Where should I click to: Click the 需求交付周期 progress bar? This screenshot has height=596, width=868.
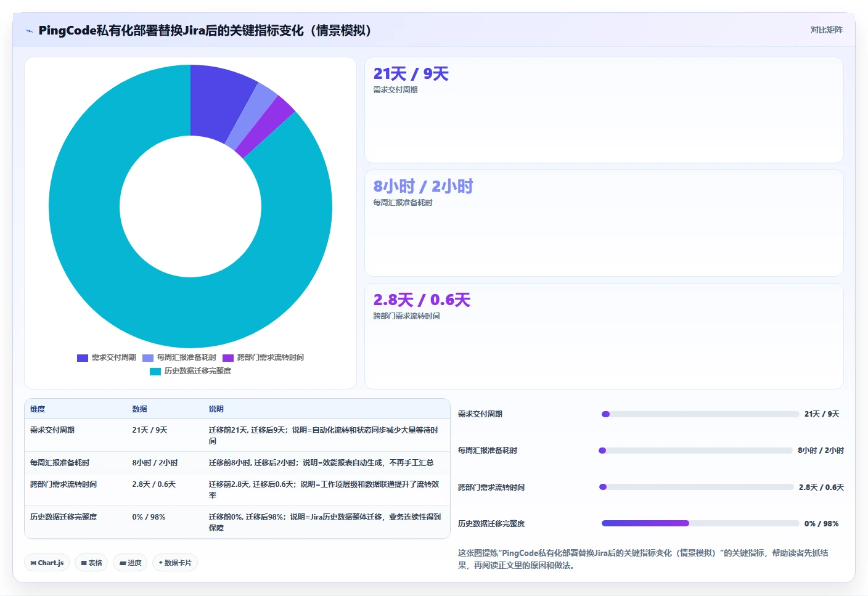tap(700, 414)
